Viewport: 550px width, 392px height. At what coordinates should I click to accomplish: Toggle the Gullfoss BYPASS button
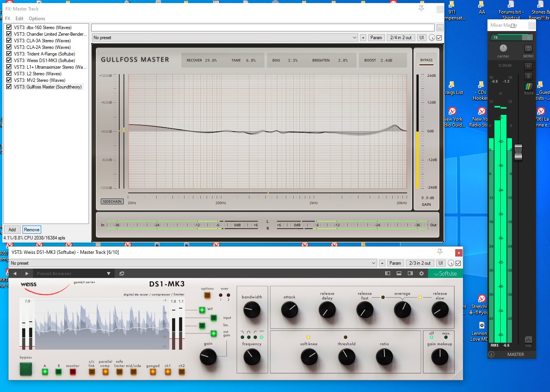point(426,60)
